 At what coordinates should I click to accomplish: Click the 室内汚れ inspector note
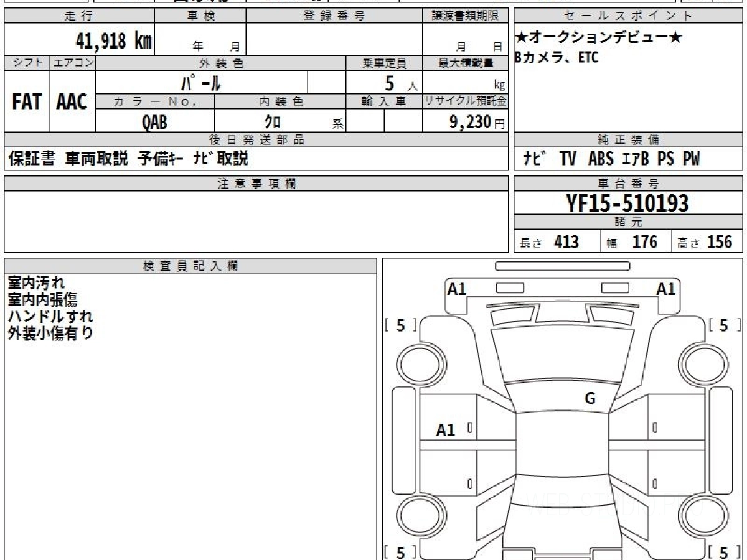[37, 284]
